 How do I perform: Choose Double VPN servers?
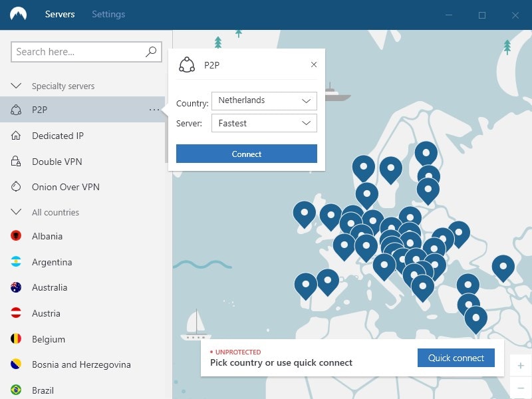click(x=57, y=162)
